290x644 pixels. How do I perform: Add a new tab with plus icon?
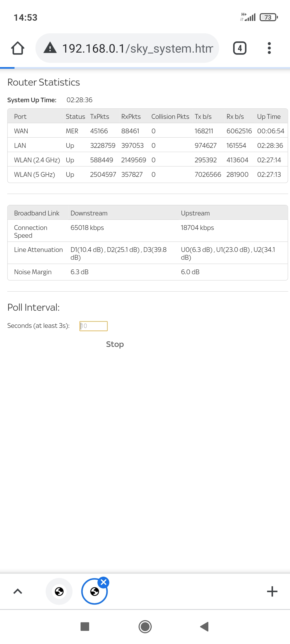(272, 591)
